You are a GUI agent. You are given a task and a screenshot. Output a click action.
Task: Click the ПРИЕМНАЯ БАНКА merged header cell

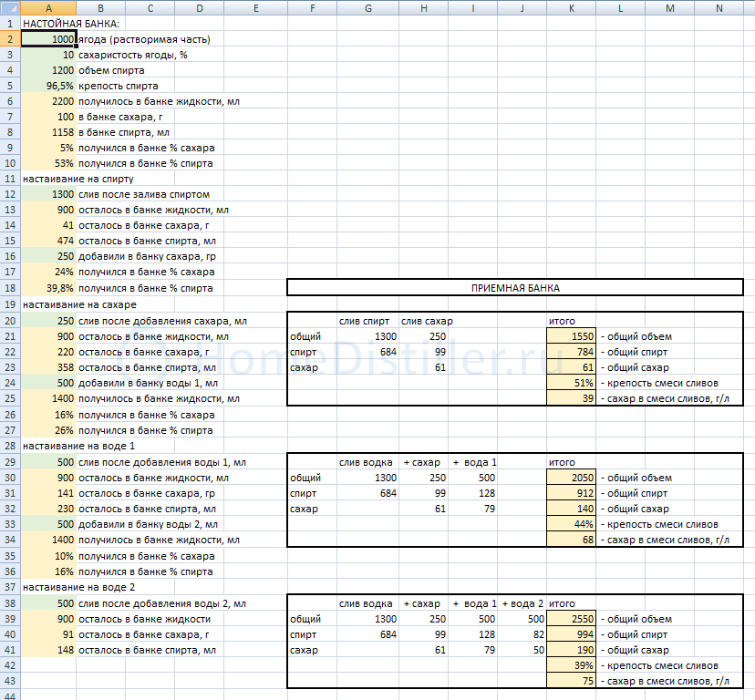point(515,288)
